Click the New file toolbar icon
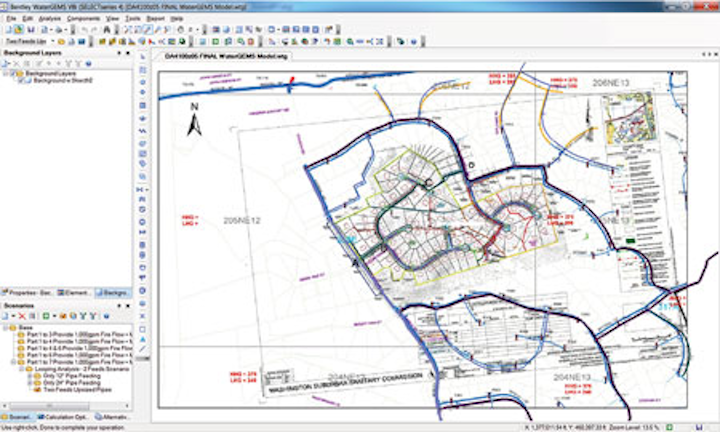This screenshot has height=432, width=720. (9, 29)
